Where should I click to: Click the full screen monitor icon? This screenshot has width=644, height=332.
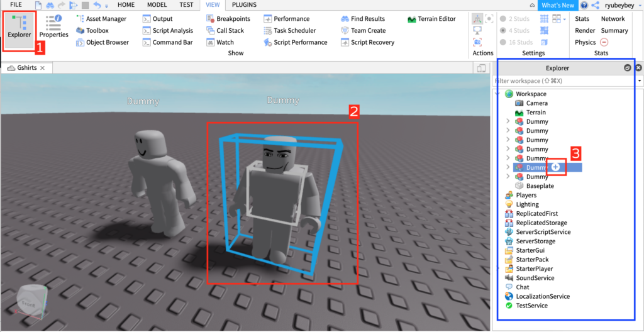477,30
